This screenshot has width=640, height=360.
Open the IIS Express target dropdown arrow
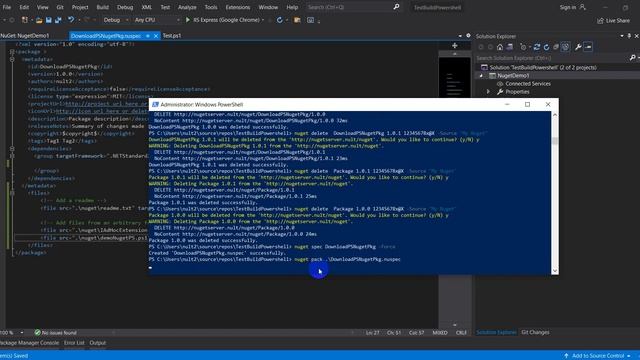tap(263, 20)
